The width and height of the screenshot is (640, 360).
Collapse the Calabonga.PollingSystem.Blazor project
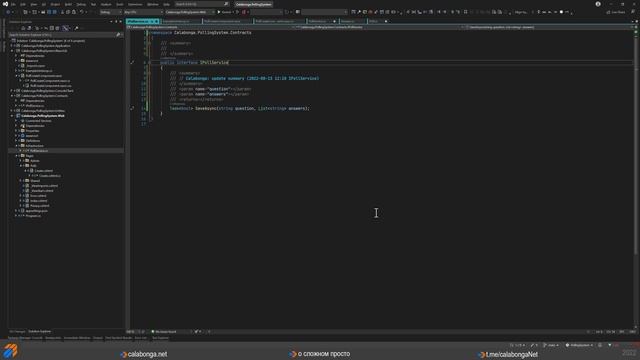coord(12,51)
